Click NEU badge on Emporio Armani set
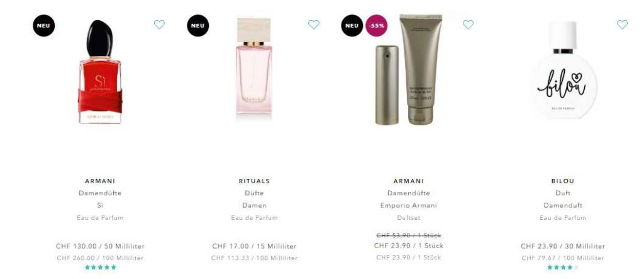The width and height of the screenshot is (644, 279). click(x=352, y=26)
